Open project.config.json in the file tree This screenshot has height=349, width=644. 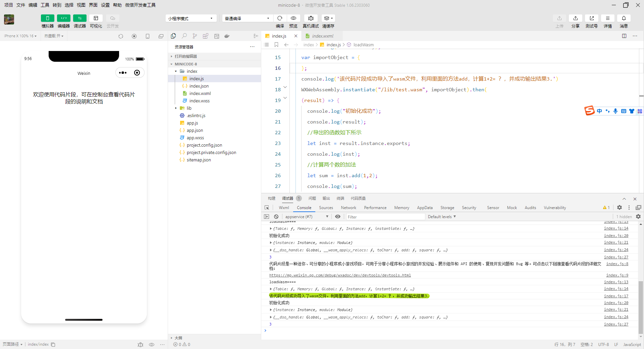coord(204,145)
